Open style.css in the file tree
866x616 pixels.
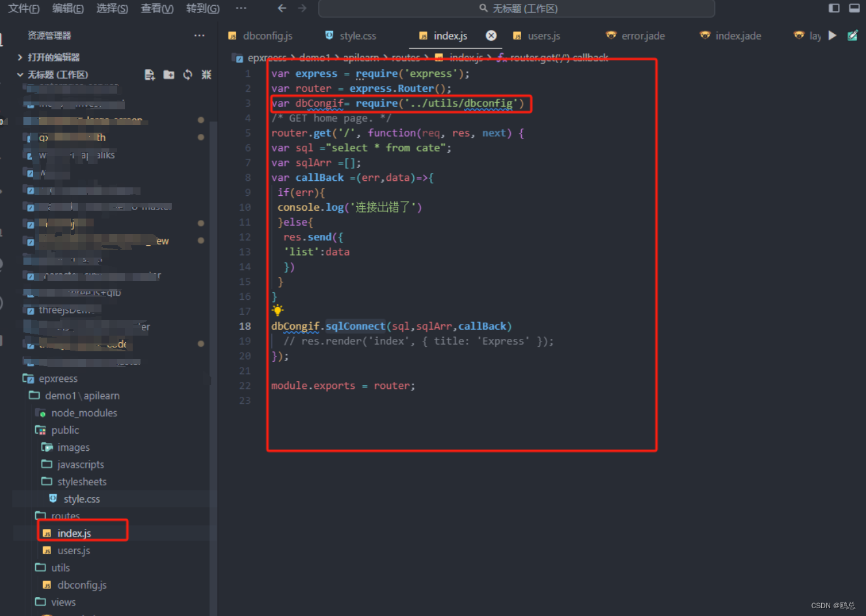click(x=81, y=499)
